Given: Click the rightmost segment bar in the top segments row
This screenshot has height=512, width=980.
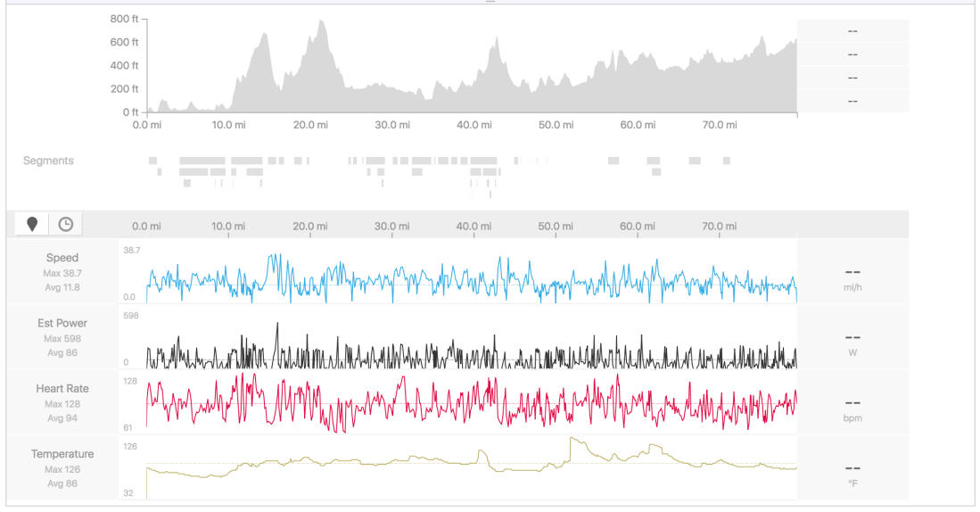Looking at the screenshot, I should [x=727, y=161].
